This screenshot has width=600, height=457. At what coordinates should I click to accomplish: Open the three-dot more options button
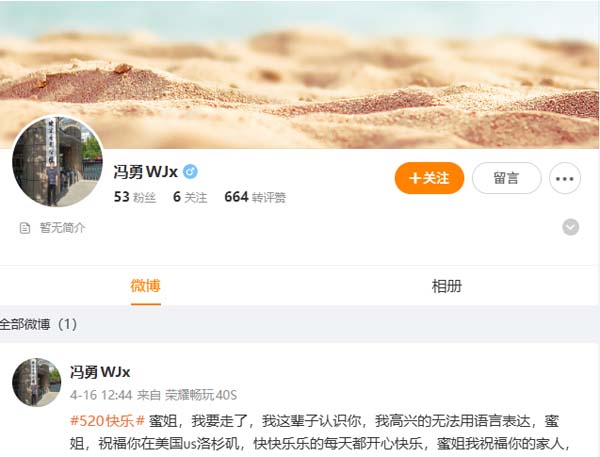[565, 178]
